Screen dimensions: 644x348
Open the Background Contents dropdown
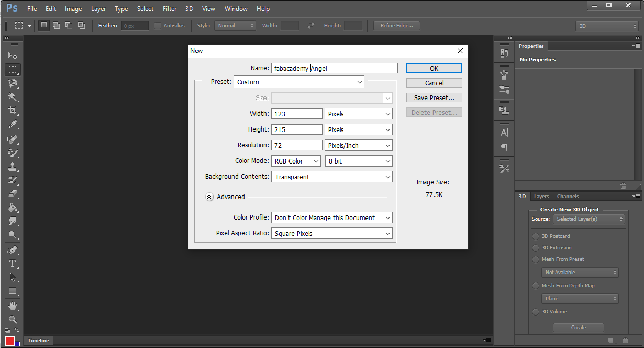pos(331,177)
